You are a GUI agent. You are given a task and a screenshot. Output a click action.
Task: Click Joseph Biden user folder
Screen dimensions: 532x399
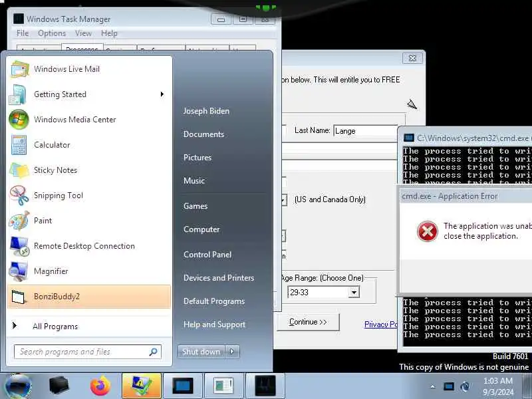pos(206,111)
